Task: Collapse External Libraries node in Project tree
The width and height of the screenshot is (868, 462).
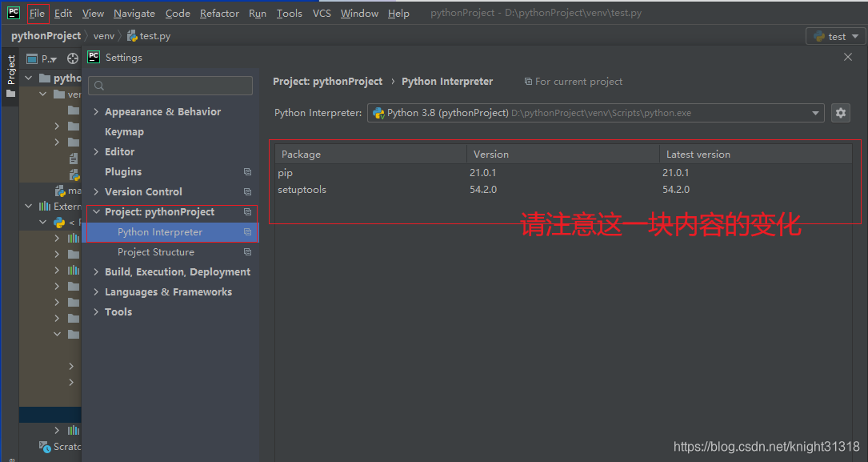Action: point(29,206)
